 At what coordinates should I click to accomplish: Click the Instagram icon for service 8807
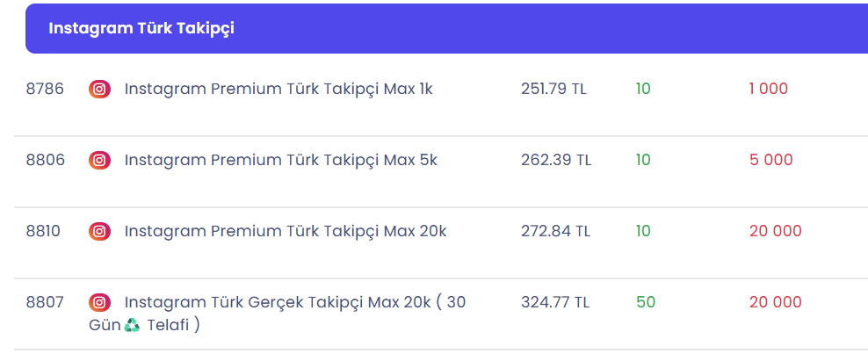[99, 302]
